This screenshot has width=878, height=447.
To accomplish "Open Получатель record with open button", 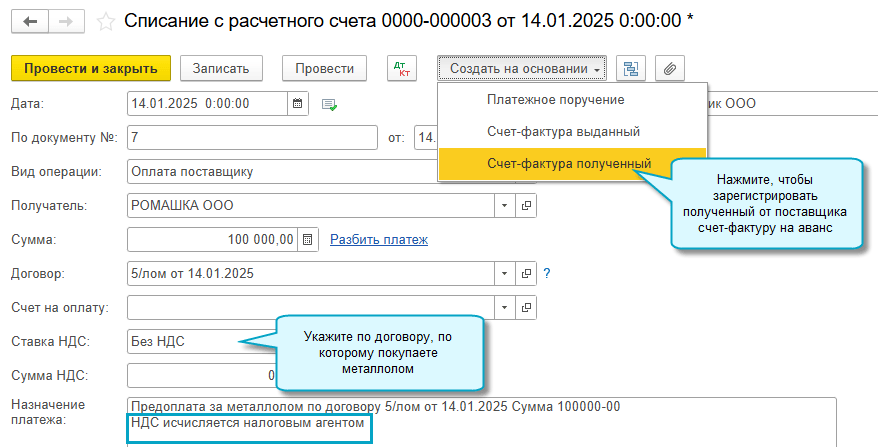I will pos(526,205).
